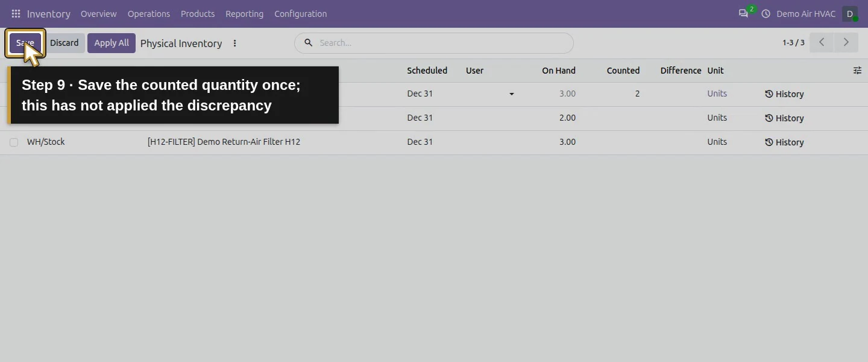Open the activities clock icon
Image resolution: width=868 pixels, height=362 pixels.
tap(766, 14)
